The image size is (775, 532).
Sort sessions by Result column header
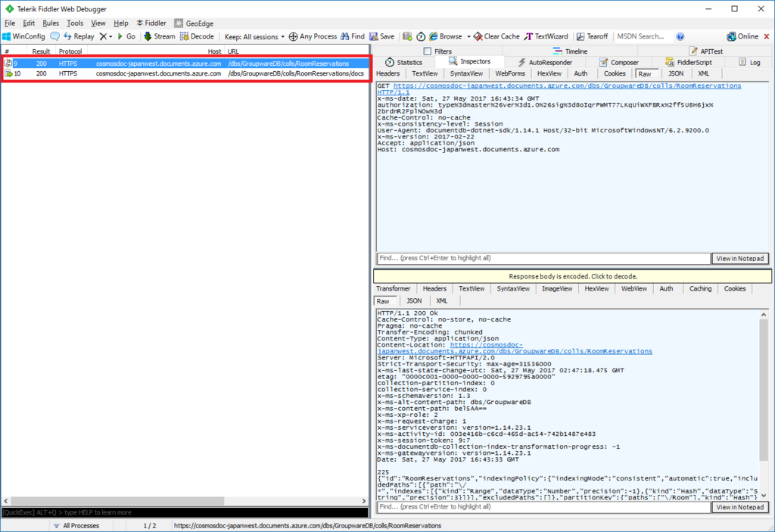(41, 51)
